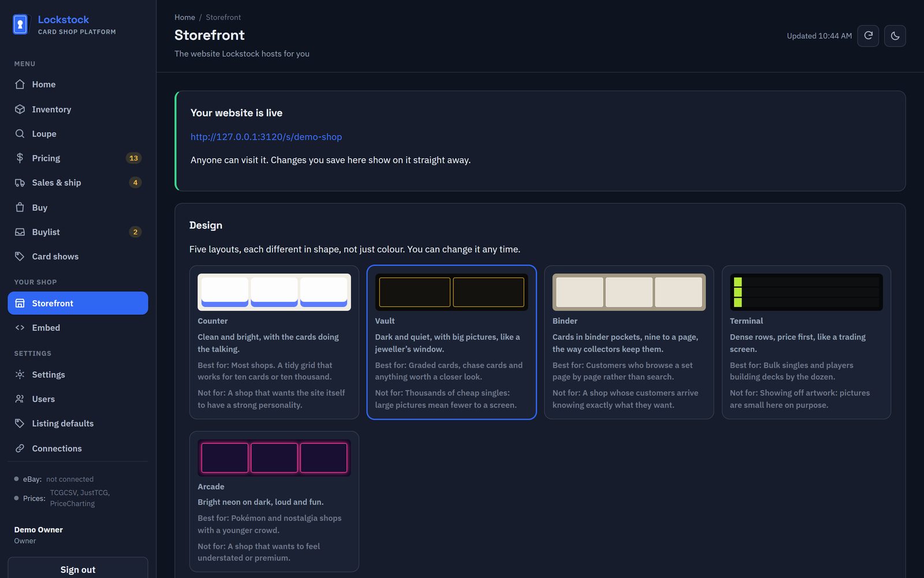Click the 'Updated 10:44 AM' text
The height and width of the screenshot is (578, 924).
(819, 36)
